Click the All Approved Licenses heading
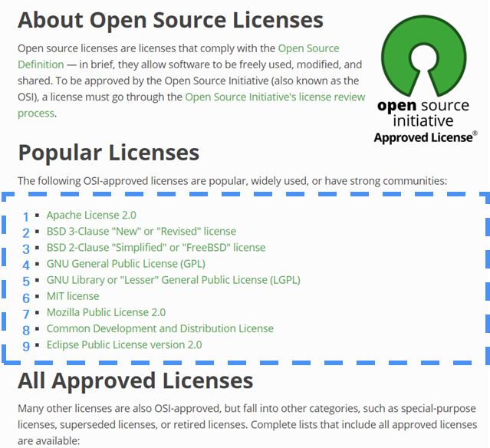The height and width of the screenshot is (448, 490). (x=135, y=380)
